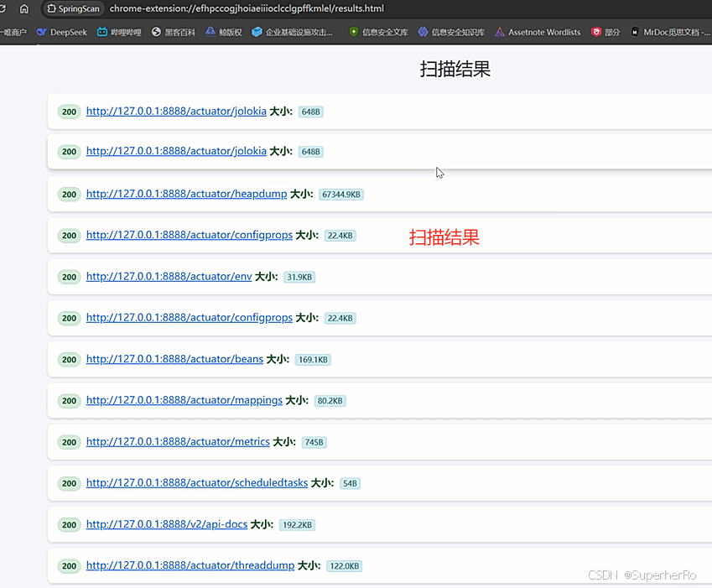This screenshot has height=588, width=712.
Task: Click the 200 badge on env row
Action: click(69, 277)
